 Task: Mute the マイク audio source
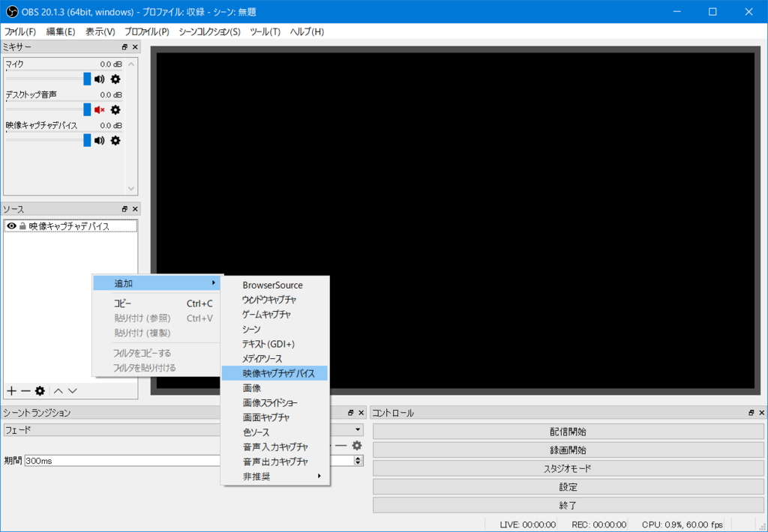click(98, 79)
